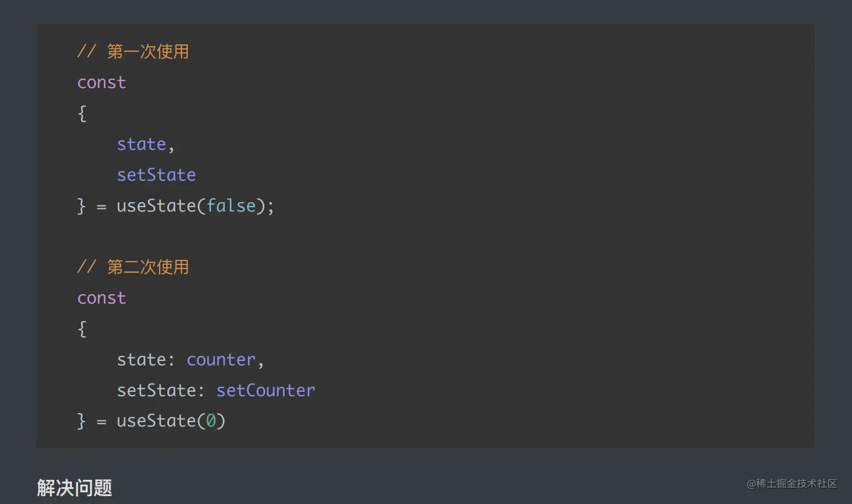The width and height of the screenshot is (852, 504).
Task: Click the purple setState in the first destructuring
Action: tap(156, 175)
